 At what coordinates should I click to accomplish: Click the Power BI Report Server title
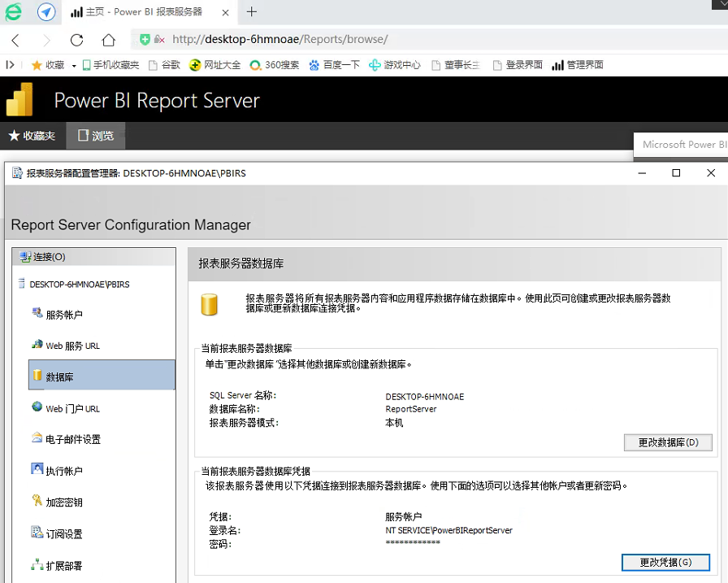[157, 101]
